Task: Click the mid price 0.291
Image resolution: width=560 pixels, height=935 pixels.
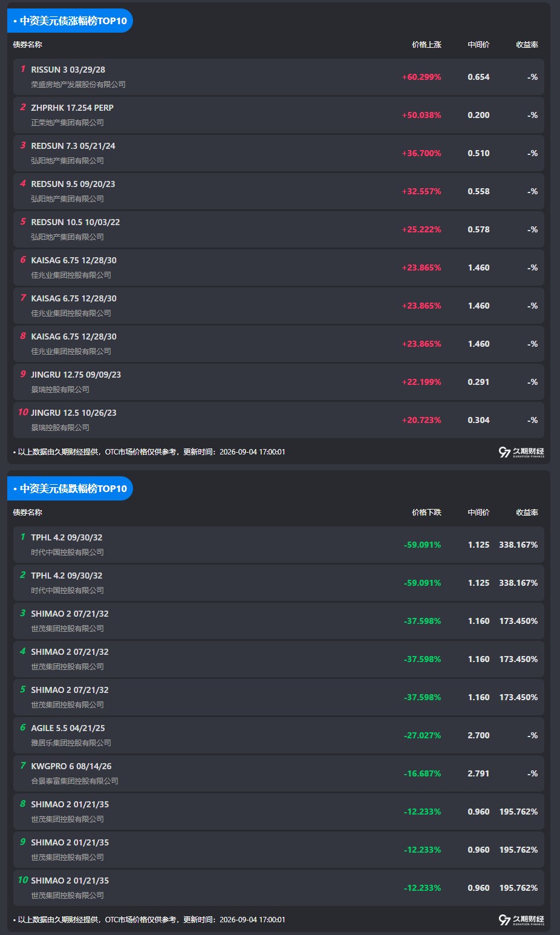Action: tap(478, 382)
